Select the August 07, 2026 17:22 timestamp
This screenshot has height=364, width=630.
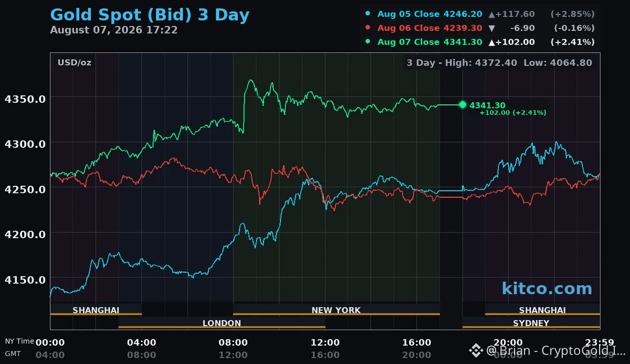coord(114,30)
